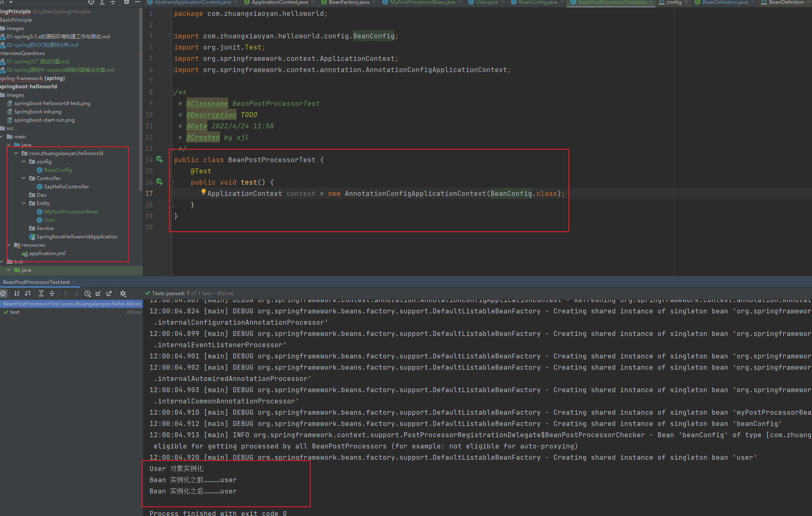
Task: Toggle fold marker at line 8 comment
Action: point(171,92)
